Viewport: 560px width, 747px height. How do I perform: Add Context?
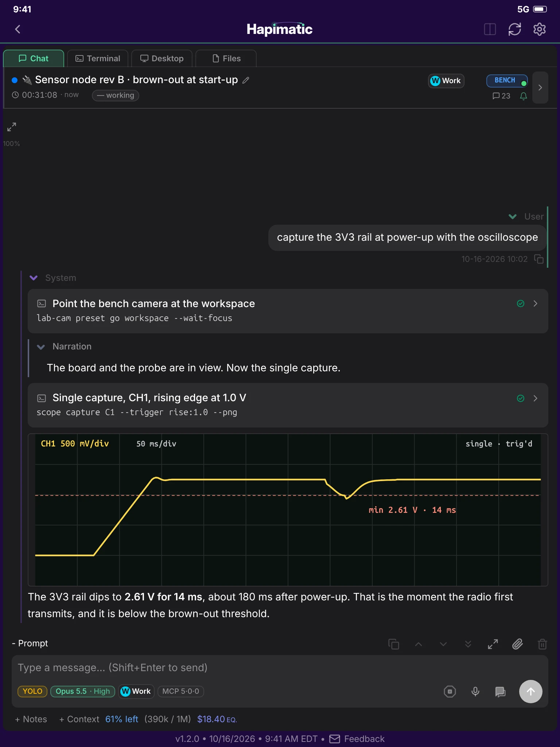coord(79,719)
